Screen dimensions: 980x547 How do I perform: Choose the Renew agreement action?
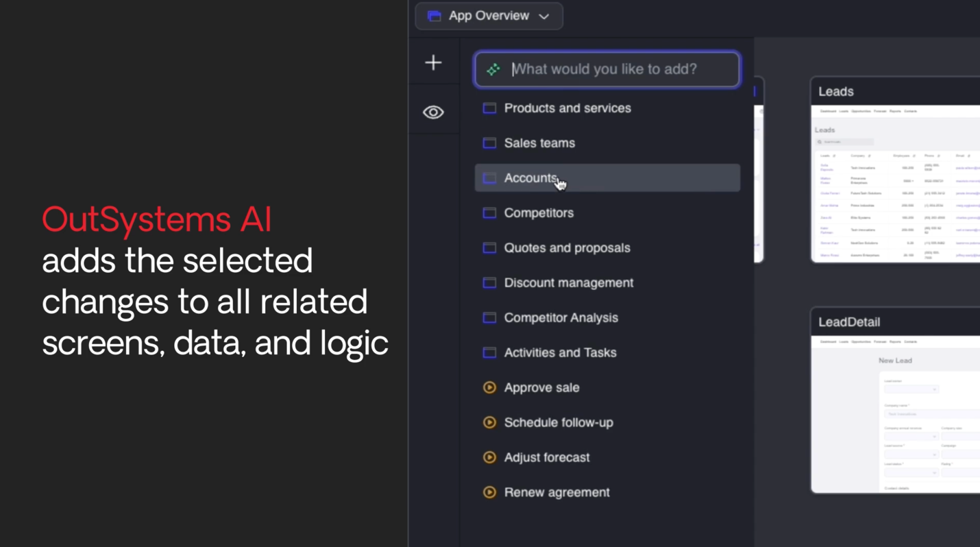(x=556, y=493)
